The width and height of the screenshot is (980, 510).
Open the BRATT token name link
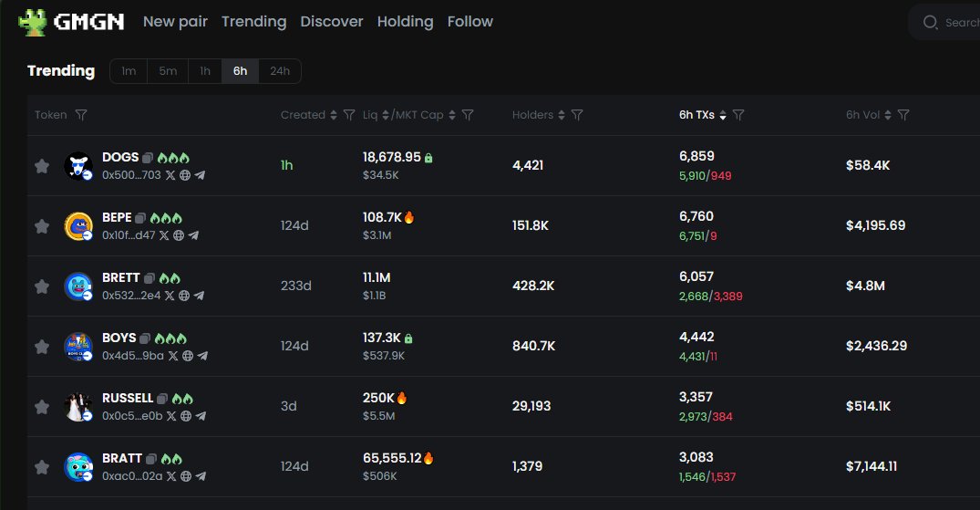point(122,458)
